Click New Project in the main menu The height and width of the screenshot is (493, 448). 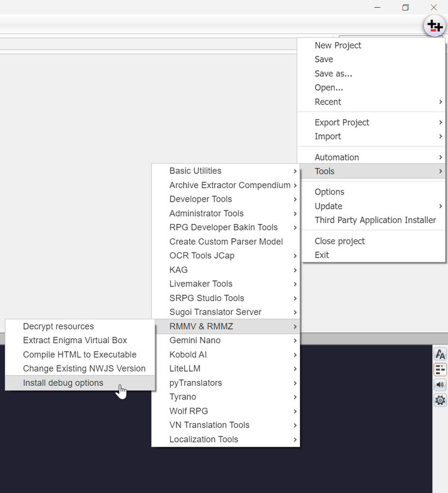tap(338, 45)
